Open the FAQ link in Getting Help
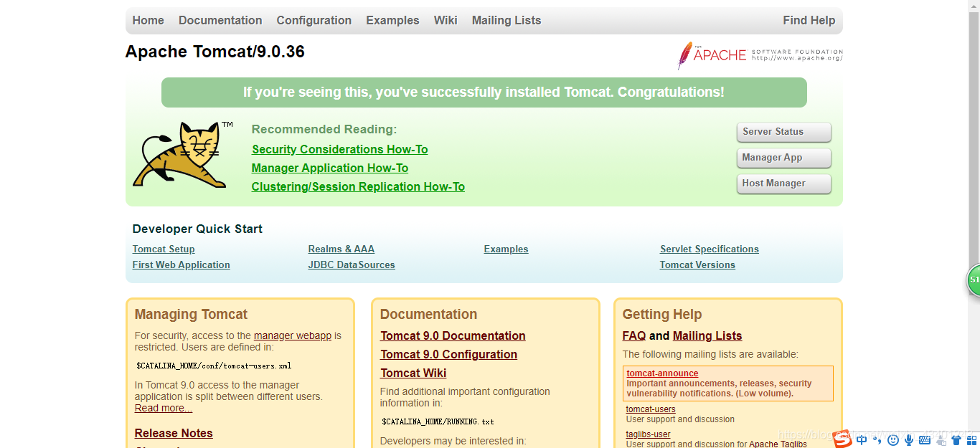The height and width of the screenshot is (448, 980). (x=634, y=335)
